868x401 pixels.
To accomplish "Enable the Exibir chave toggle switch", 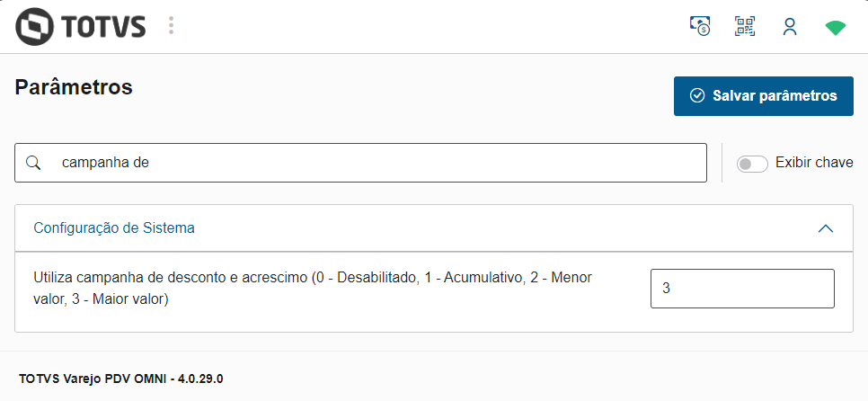I will [x=752, y=164].
